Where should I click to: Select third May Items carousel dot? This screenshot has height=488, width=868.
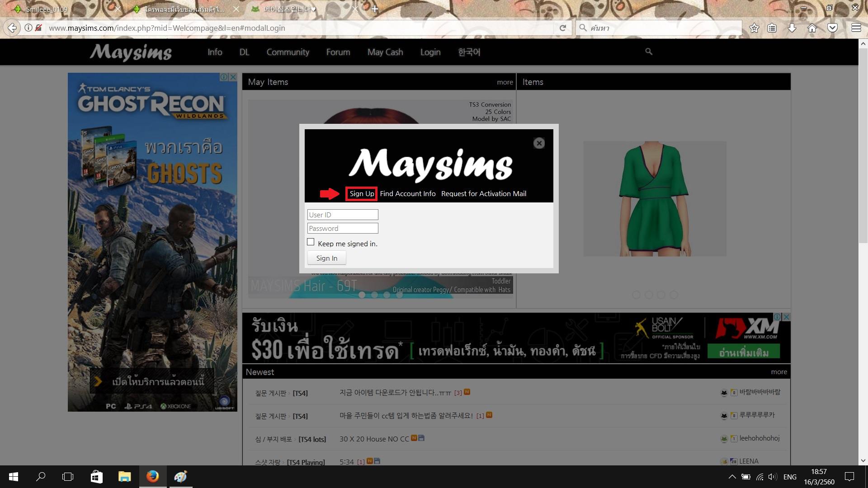[x=387, y=295]
